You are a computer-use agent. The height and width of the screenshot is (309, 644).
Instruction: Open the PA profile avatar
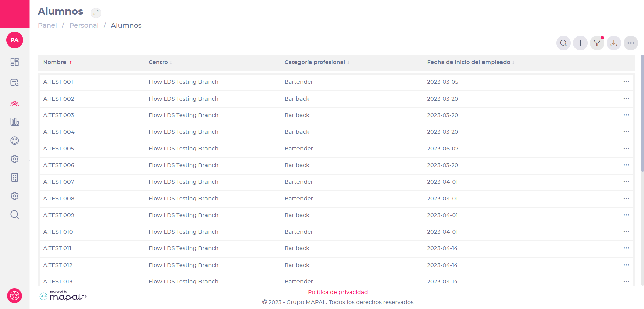click(15, 40)
